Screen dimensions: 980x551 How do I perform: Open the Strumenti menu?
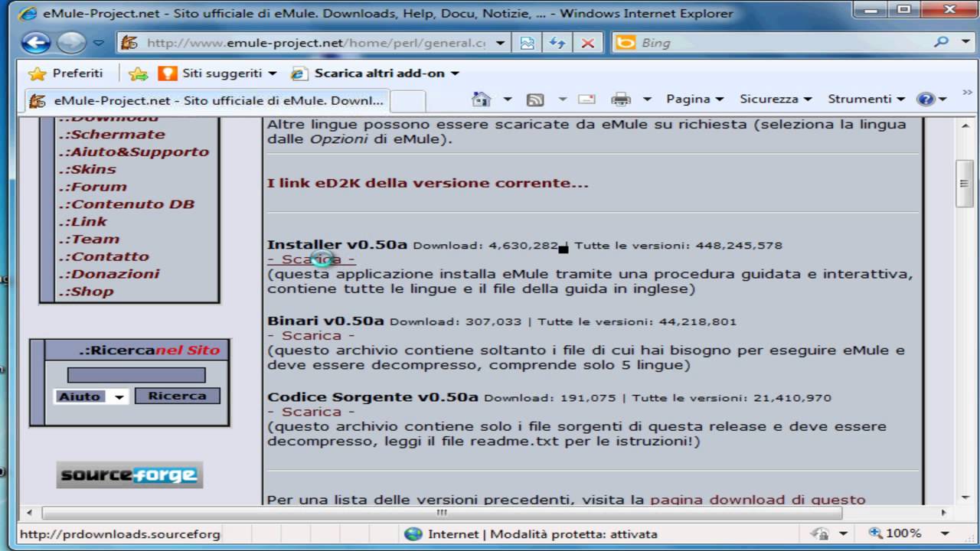coord(866,99)
